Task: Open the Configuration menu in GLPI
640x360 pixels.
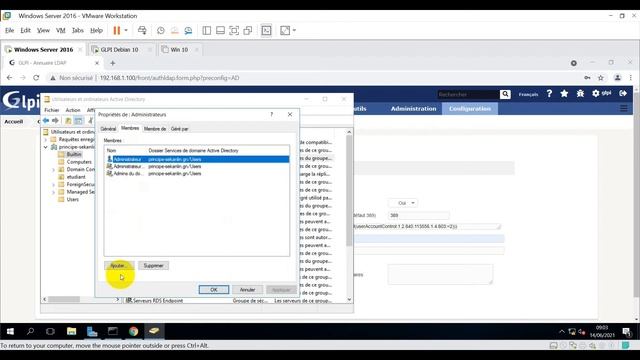Action: click(x=470, y=109)
